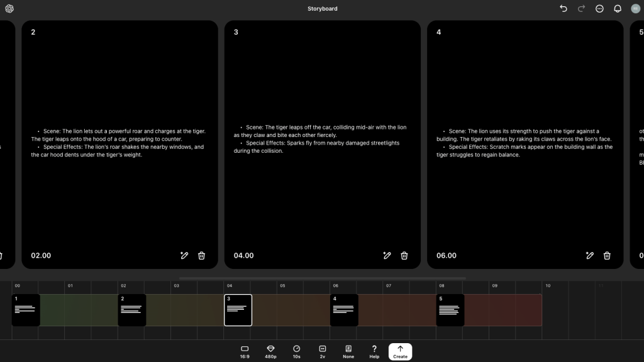Open the None preset selector
This screenshot has width=644, height=362.
coord(348,352)
